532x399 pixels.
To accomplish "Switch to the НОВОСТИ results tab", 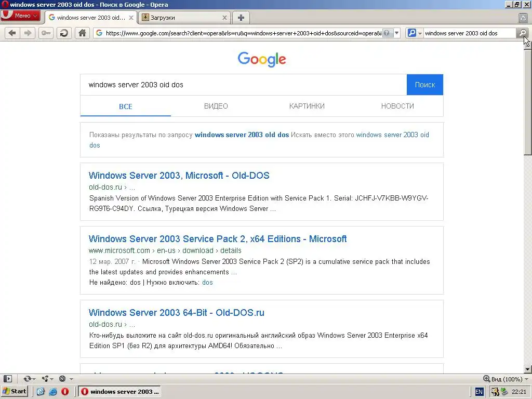I will pos(397,106).
